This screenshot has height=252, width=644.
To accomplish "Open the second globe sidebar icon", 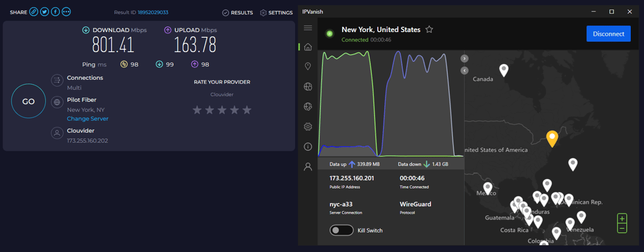I will tap(308, 107).
